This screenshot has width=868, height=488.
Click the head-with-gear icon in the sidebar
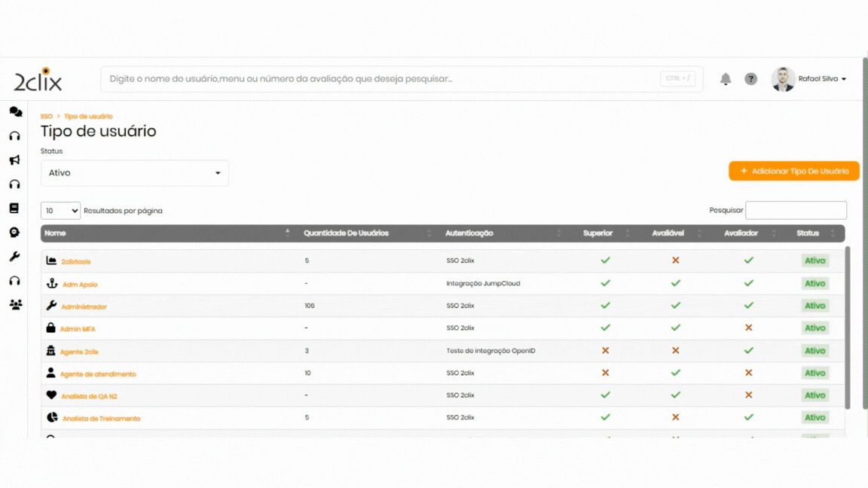[14, 233]
